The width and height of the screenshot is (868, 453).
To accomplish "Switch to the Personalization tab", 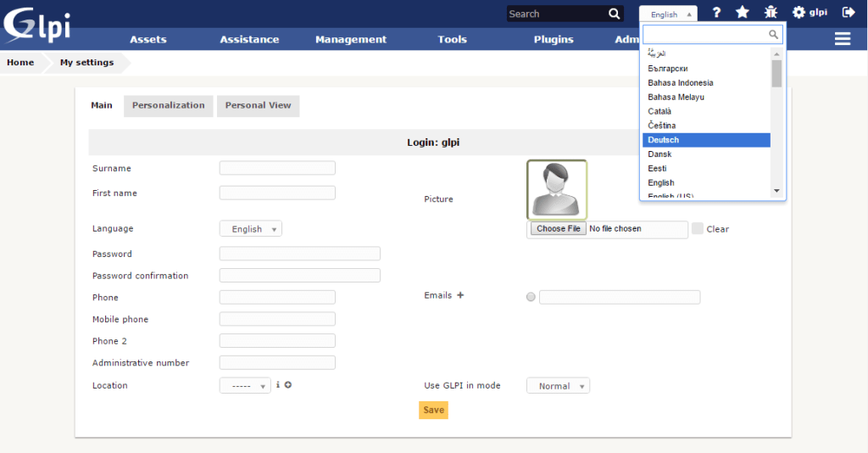I will [x=168, y=106].
